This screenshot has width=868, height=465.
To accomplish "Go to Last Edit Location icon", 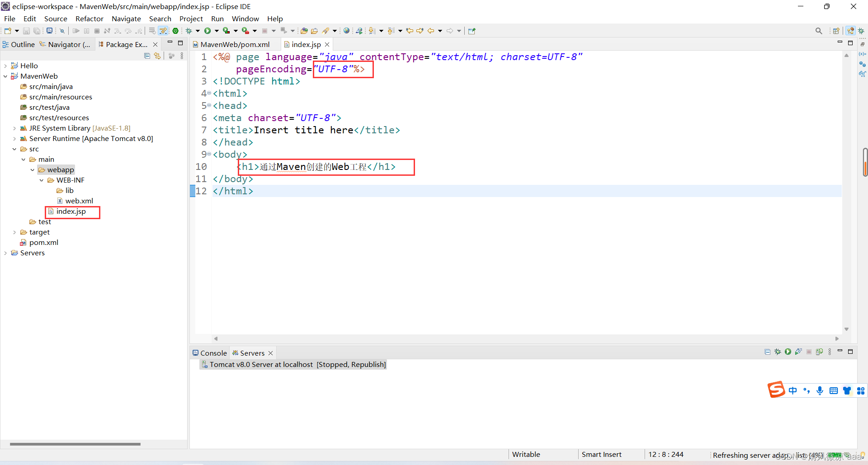I will point(409,31).
